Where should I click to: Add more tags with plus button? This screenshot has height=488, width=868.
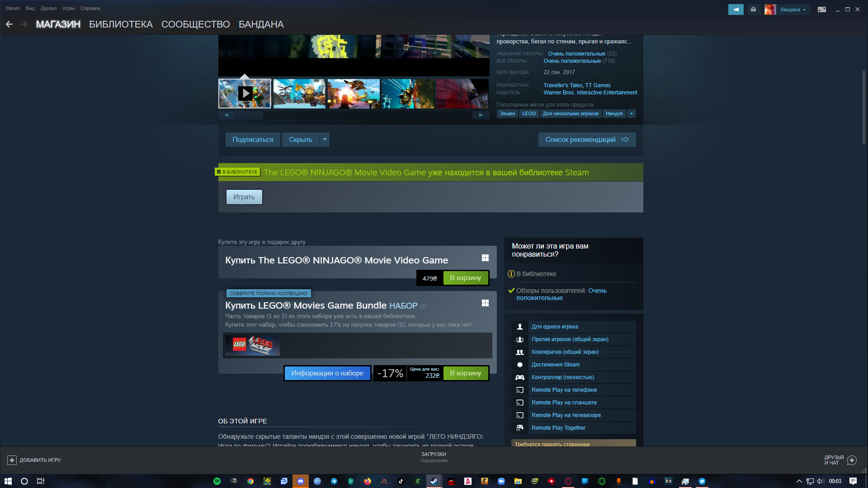tap(632, 114)
